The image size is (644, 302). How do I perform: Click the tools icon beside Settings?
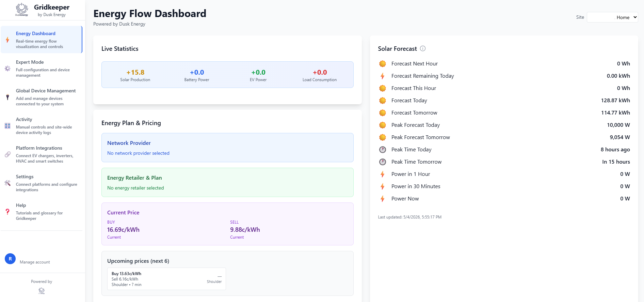(x=7, y=183)
